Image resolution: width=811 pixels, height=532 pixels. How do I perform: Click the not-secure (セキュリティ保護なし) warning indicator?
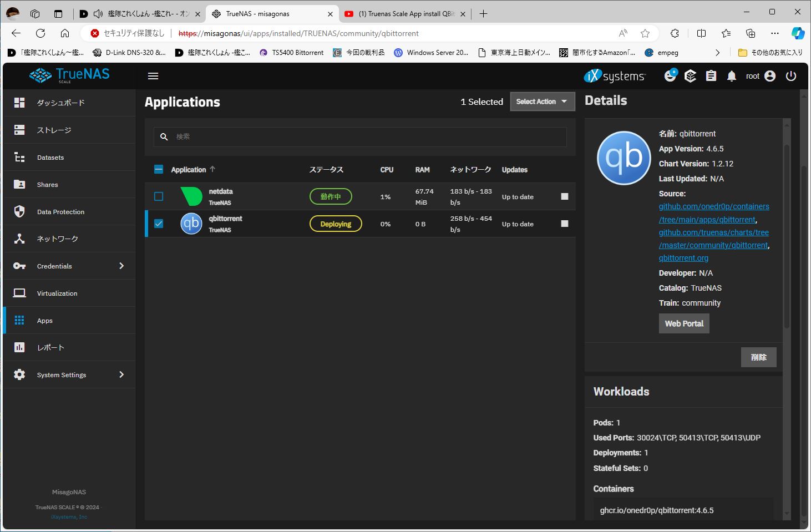click(128, 33)
